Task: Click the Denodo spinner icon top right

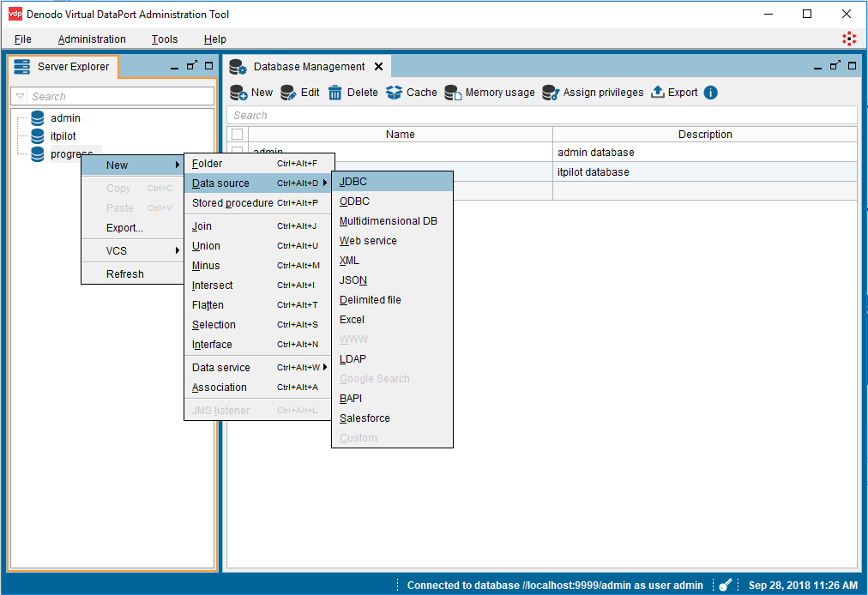Action: point(849,39)
